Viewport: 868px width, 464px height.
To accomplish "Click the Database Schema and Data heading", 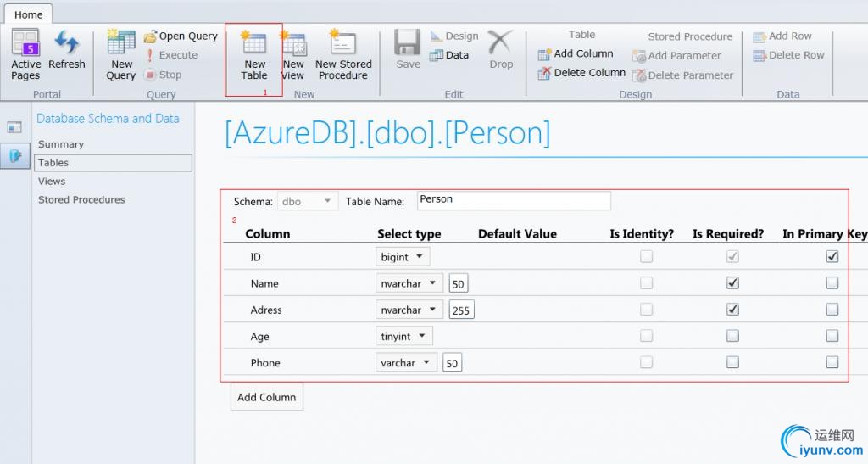I will tap(108, 119).
